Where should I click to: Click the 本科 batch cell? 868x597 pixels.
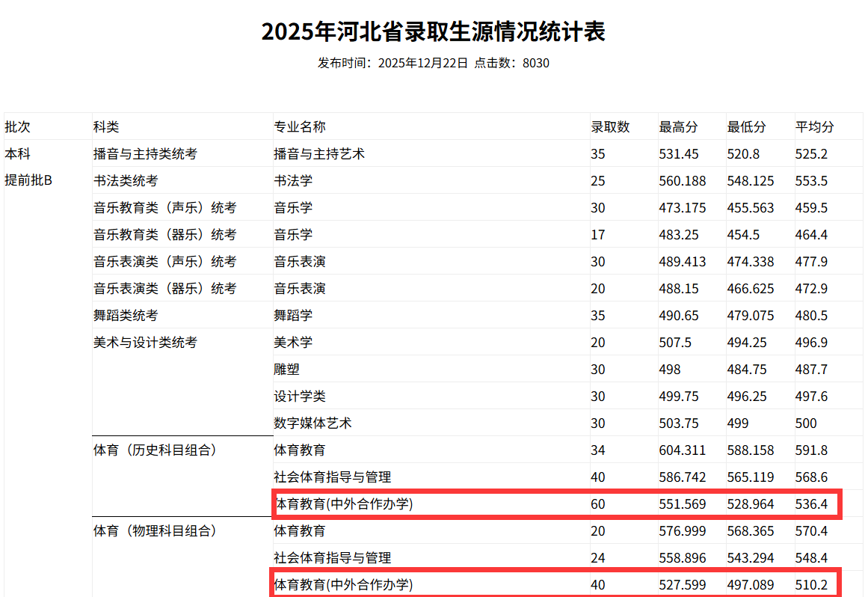18,154
